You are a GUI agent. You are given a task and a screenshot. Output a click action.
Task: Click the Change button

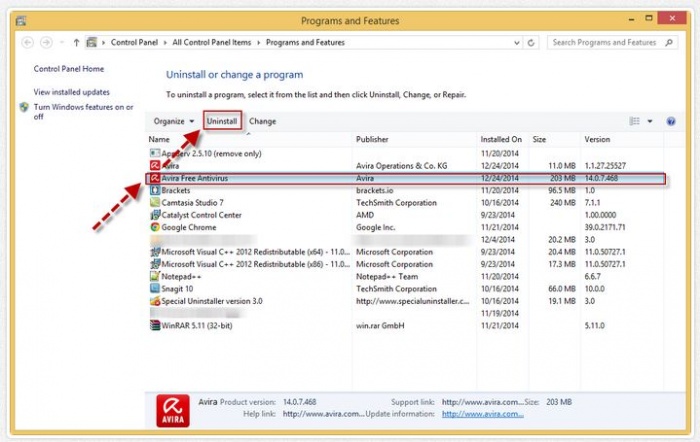pyautogui.click(x=262, y=121)
